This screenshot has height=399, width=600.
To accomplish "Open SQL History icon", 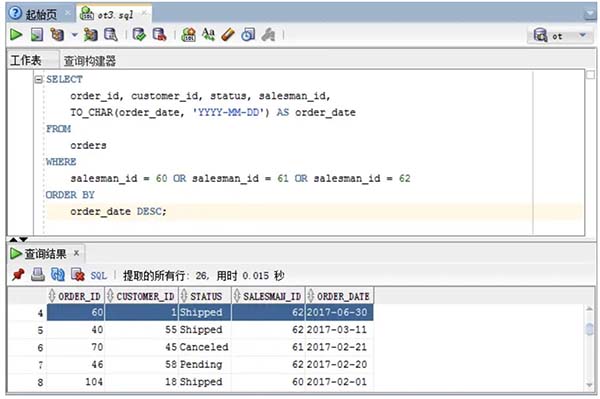I will [x=248, y=35].
